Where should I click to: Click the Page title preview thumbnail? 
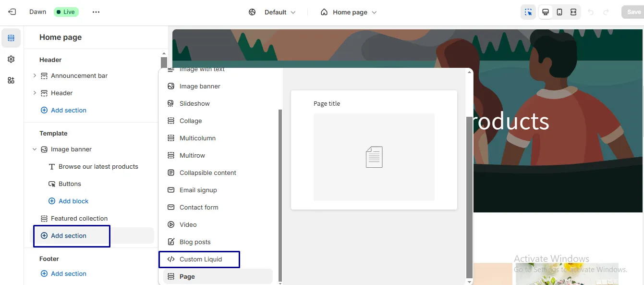pyautogui.click(x=374, y=150)
